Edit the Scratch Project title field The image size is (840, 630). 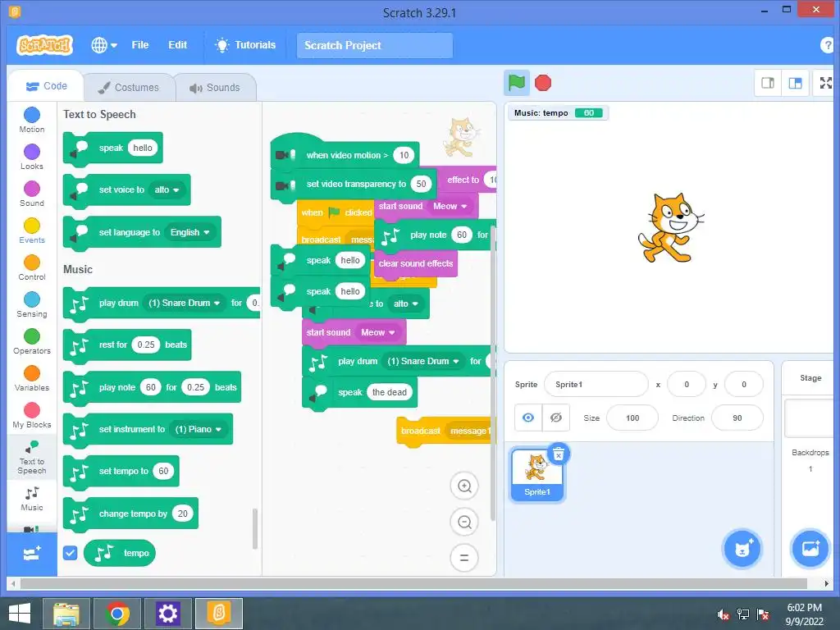(x=374, y=46)
